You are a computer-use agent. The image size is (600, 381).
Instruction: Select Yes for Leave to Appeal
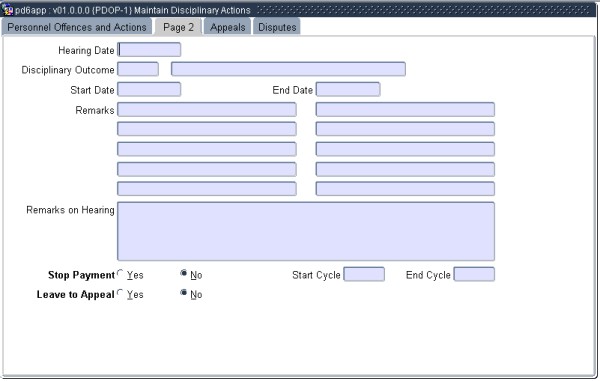click(x=121, y=293)
